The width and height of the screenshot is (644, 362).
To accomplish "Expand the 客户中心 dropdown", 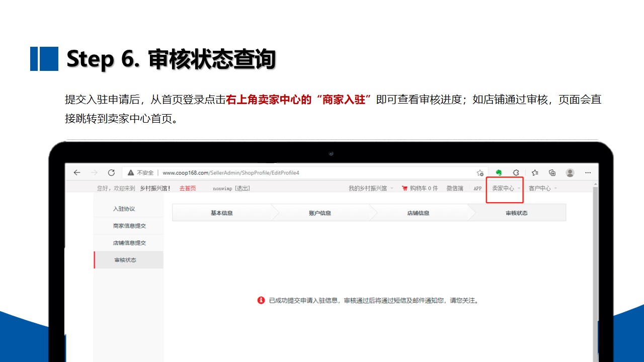I will pyautogui.click(x=542, y=189).
